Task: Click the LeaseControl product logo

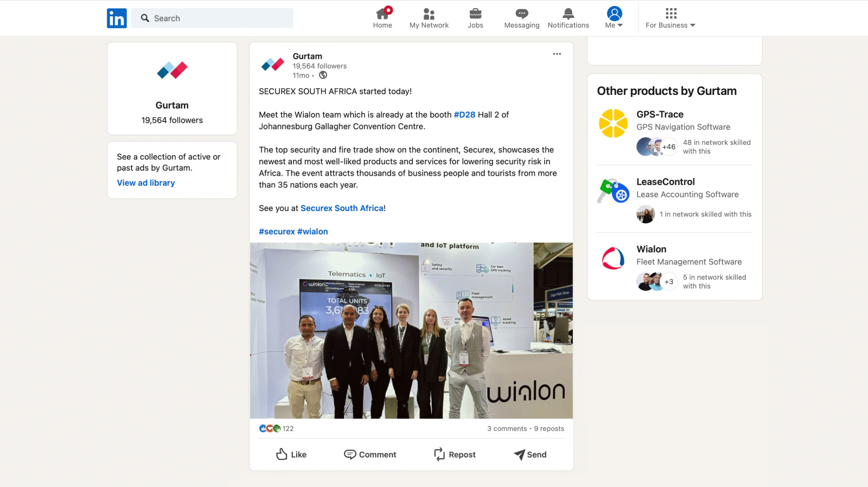Action: click(x=613, y=191)
